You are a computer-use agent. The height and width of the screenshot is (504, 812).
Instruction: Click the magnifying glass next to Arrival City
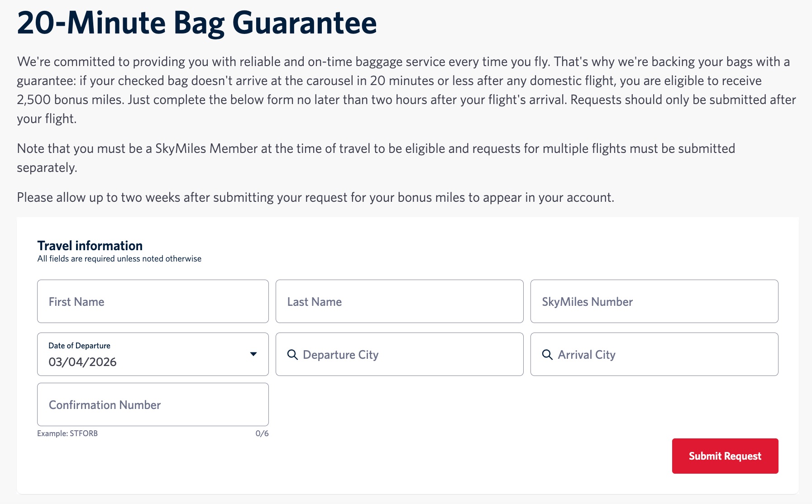tap(548, 355)
